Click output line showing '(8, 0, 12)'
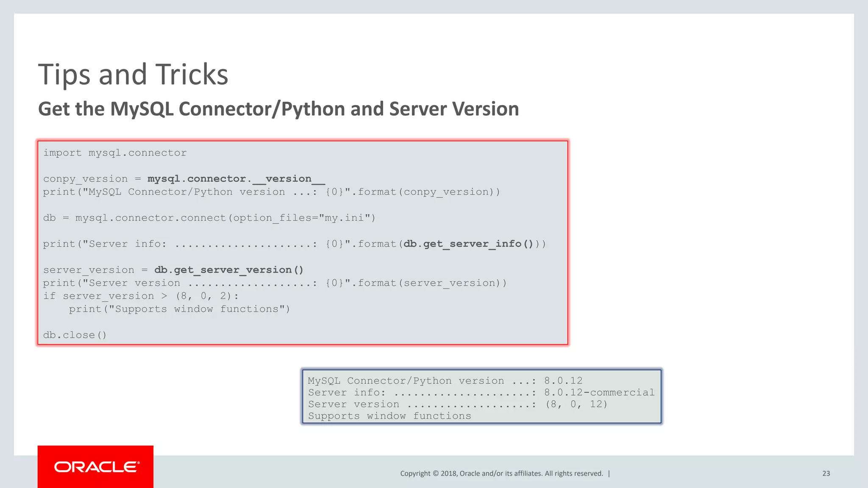Viewport: 868px width, 488px height. pos(576,405)
